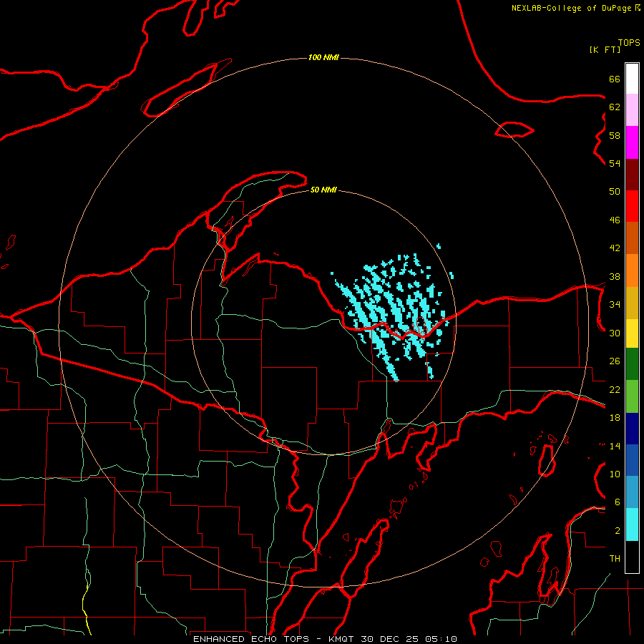Image resolution: width=644 pixels, height=644 pixels.
Task: Click the 22 legend value label
Action: point(615,389)
